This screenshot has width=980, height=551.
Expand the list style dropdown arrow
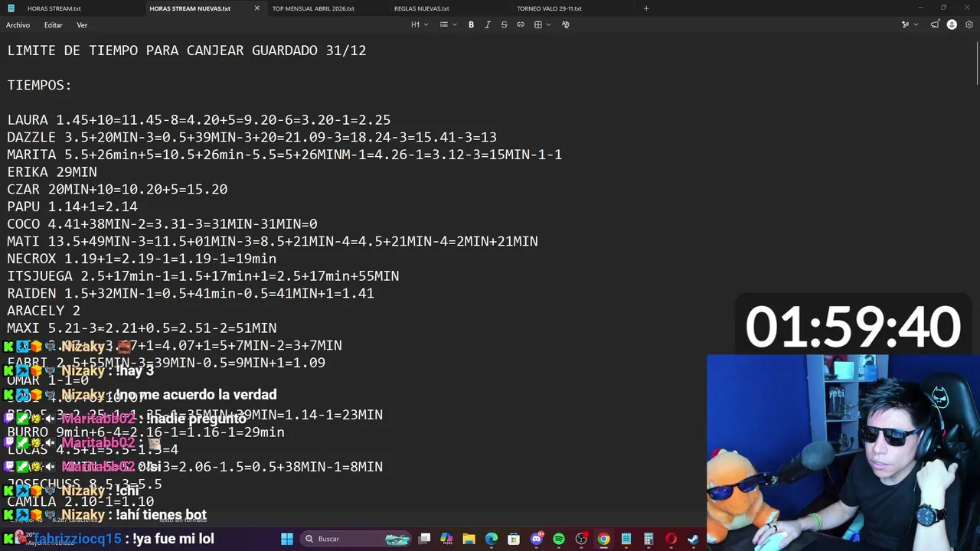pyautogui.click(x=455, y=24)
